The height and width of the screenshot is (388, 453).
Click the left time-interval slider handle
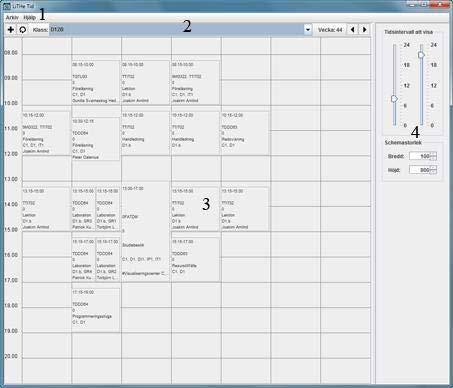(394, 99)
